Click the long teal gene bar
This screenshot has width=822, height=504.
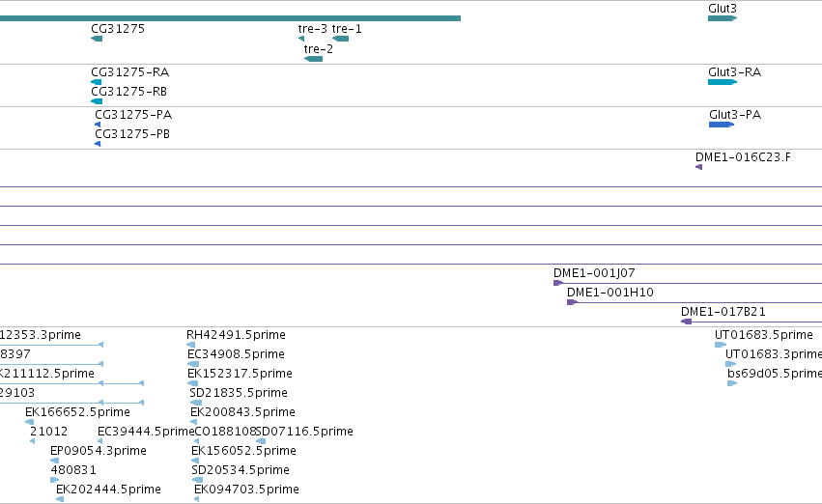230,18
